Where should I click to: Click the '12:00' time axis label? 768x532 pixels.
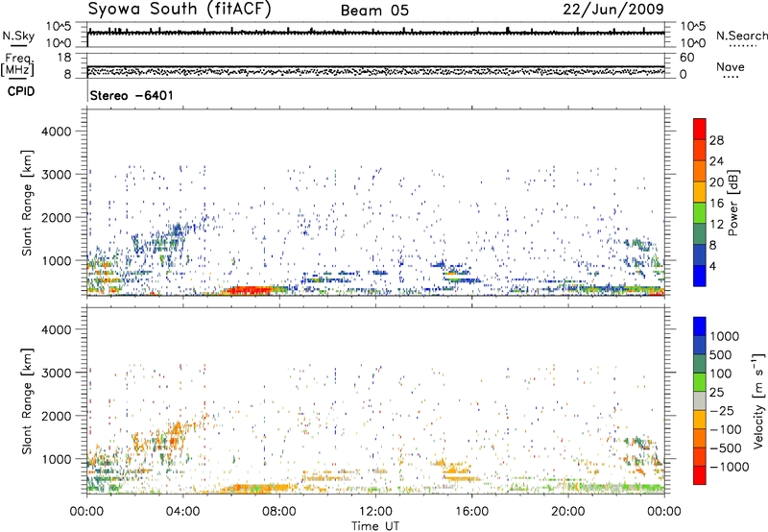pyautogui.click(x=375, y=512)
